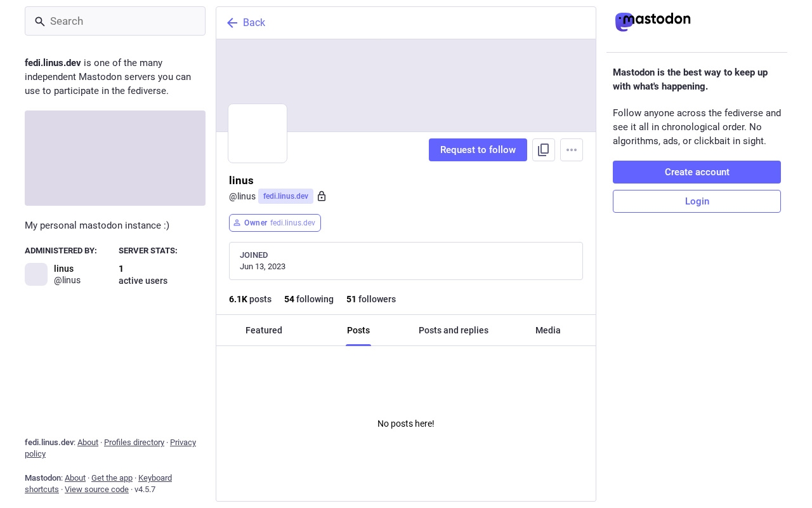The width and height of the screenshot is (812, 508).
Task: Open the Profiles directory link
Action: (134, 443)
